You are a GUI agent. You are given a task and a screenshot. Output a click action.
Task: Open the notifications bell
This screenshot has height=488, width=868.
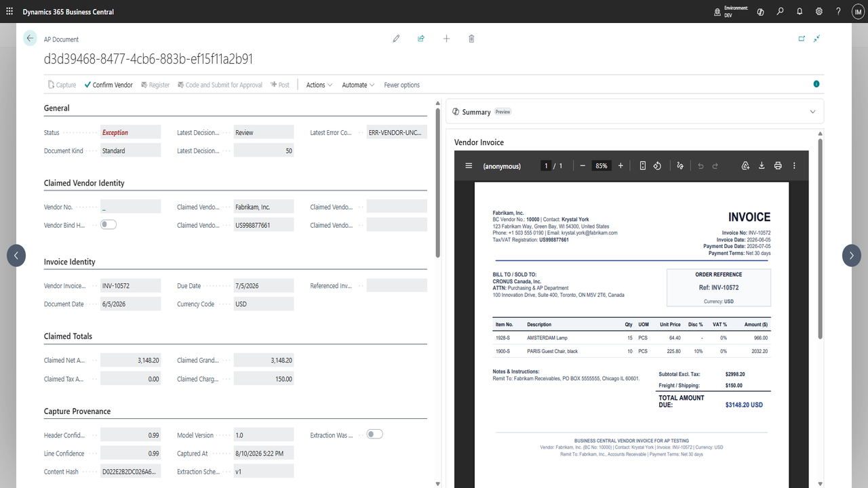[800, 12]
